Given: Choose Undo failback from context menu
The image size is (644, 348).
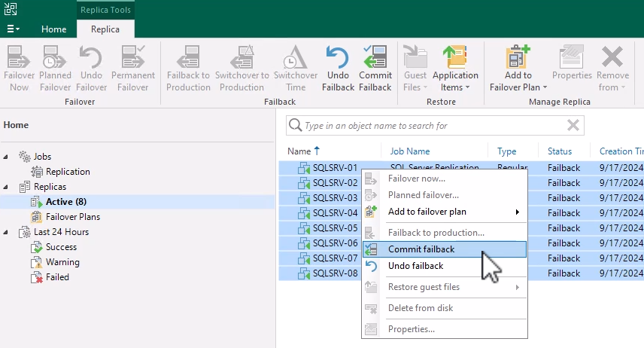Looking at the screenshot, I should click(415, 266).
